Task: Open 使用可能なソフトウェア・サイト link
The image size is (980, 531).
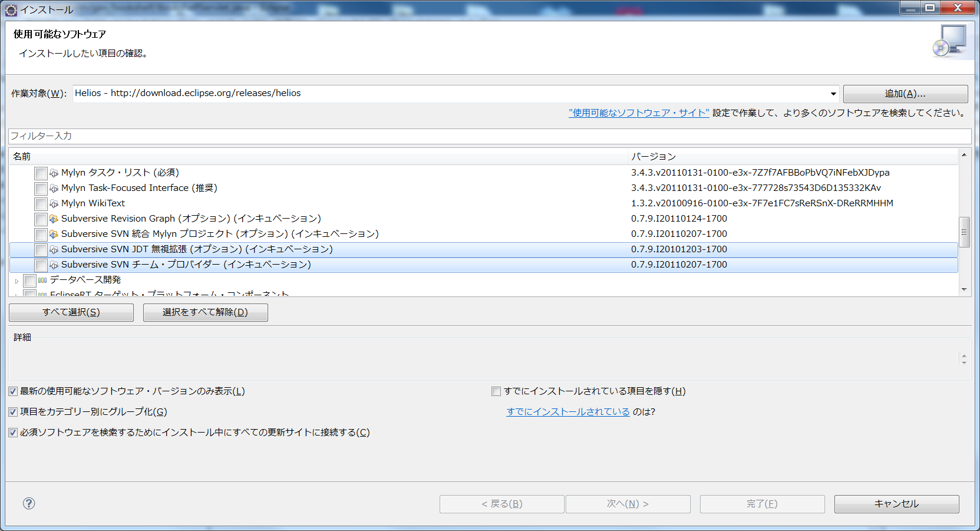Action: [639, 113]
